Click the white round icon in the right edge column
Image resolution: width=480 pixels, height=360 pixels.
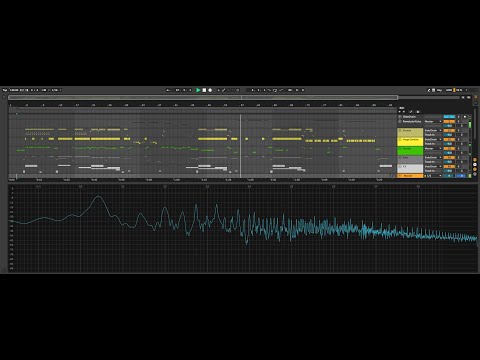[x=475, y=165]
